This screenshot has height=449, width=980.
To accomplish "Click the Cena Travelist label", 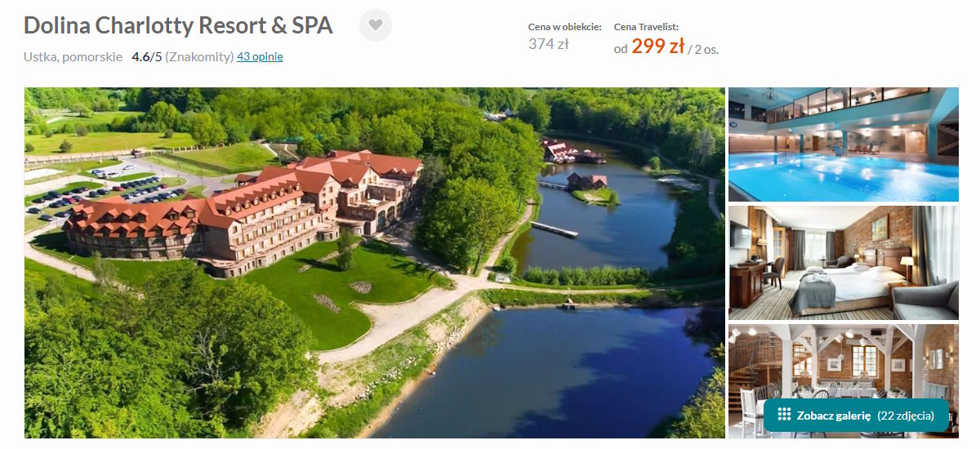I will pos(646,27).
